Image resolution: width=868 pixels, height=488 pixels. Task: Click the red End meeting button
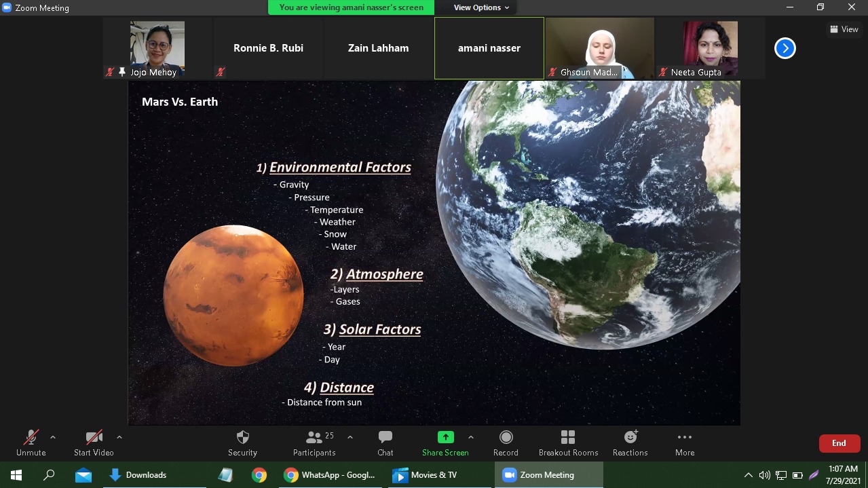pyautogui.click(x=839, y=443)
